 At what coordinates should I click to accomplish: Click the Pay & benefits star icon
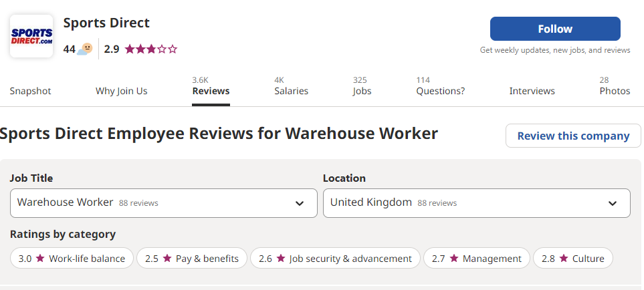pos(167,259)
